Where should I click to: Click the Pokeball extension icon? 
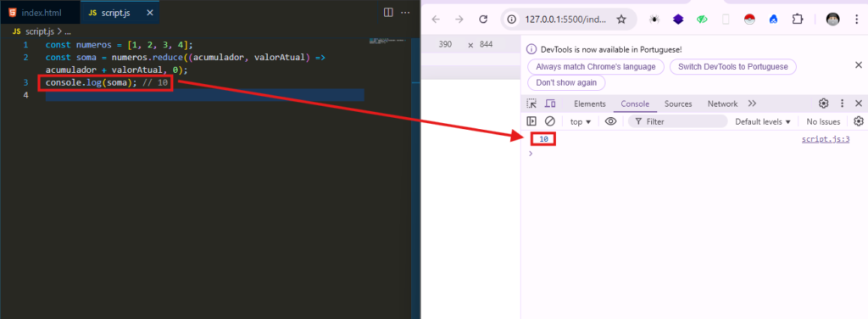click(749, 20)
